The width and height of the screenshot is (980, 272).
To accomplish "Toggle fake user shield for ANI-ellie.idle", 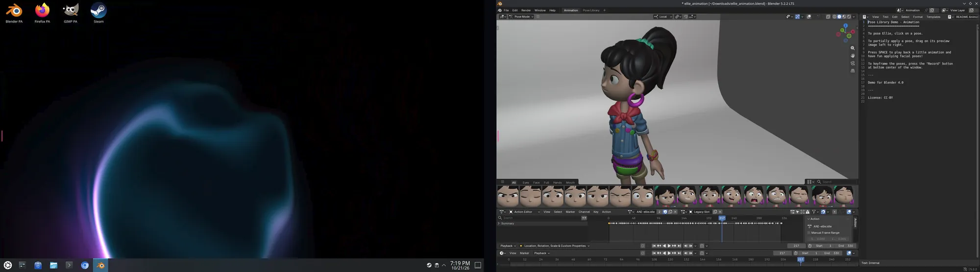I will coord(665,212).
